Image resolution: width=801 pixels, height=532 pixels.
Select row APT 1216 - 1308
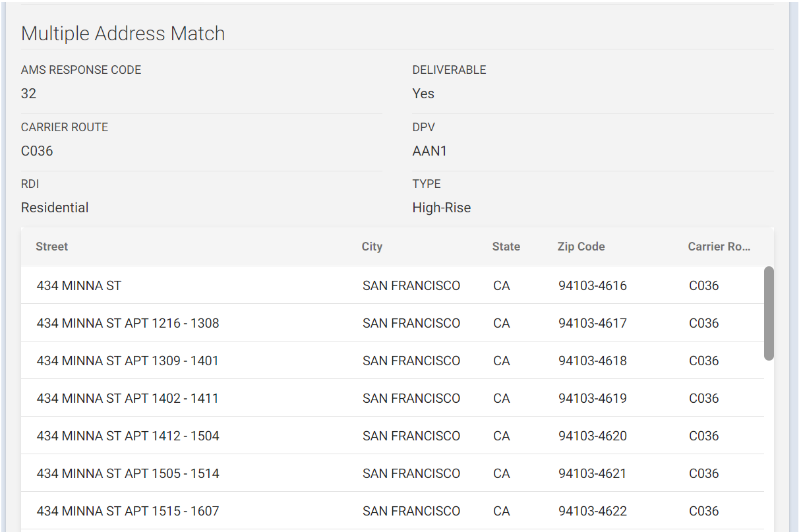click(x=128, y=323)
